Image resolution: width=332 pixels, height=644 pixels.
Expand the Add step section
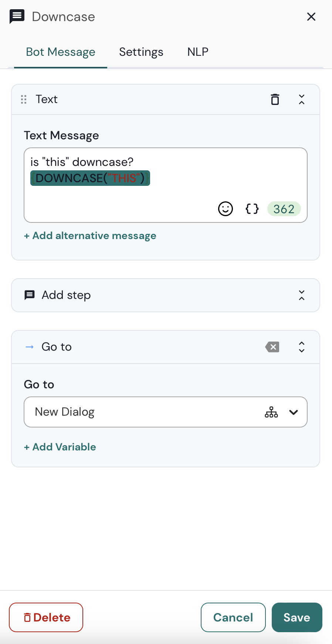click(x=302, y=295)
